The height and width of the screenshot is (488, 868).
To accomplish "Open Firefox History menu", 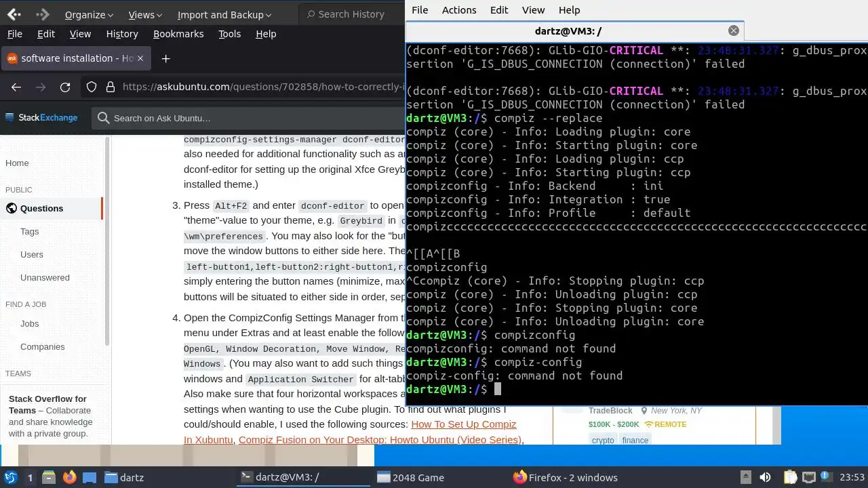I will 122,34.
